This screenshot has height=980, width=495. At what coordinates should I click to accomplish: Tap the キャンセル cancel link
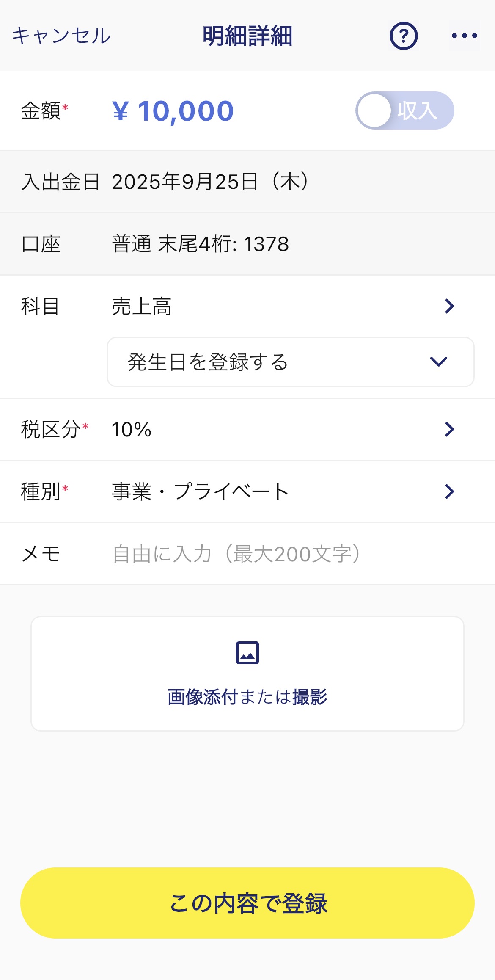point(61,36)
